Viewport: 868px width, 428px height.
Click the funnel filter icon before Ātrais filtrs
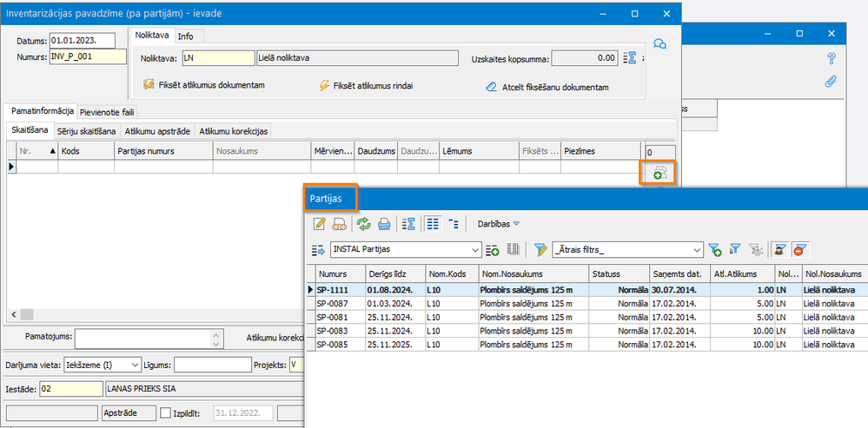[540, 250]
